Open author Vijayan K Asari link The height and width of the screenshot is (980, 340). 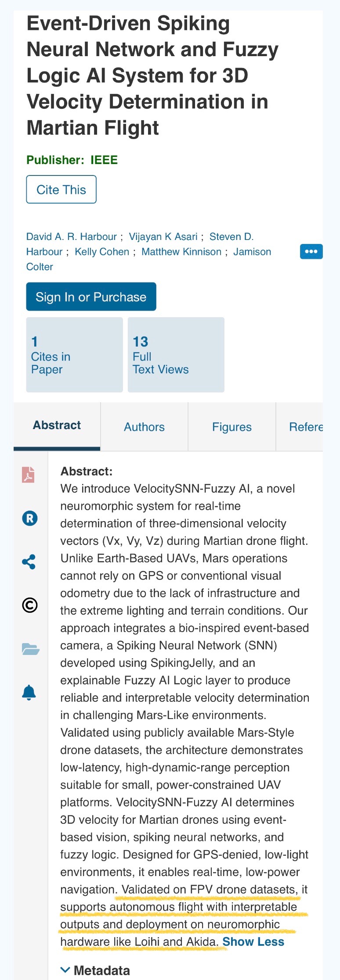[163, 237]
